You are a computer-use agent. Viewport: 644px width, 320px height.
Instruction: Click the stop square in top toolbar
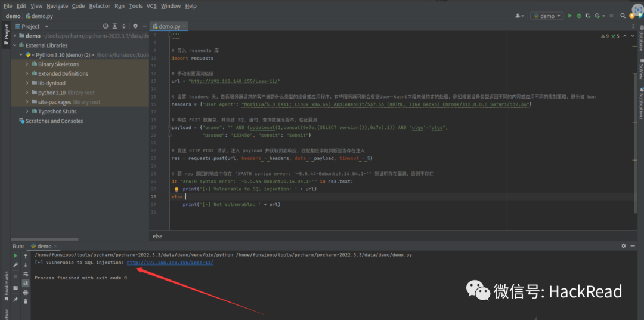(x=611, y=16)
